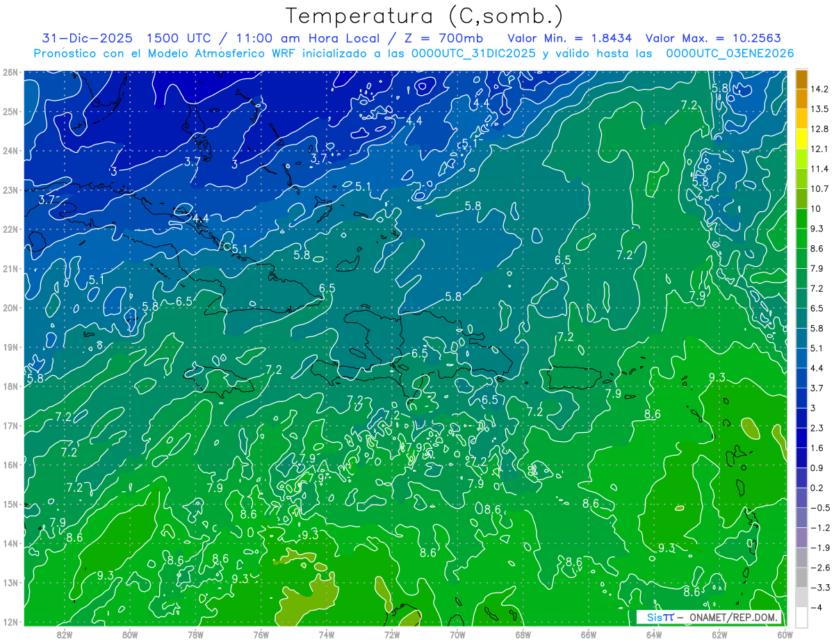834x644 pixels.
Task: Click the "1.6" color scale label
Action: tap(818, 448)
